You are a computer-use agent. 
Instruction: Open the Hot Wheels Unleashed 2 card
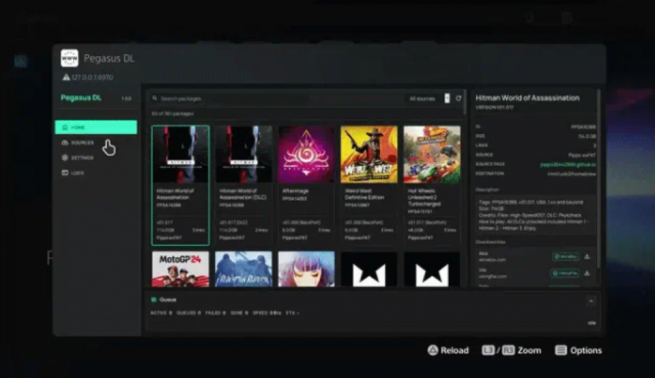tap(432, 185)
